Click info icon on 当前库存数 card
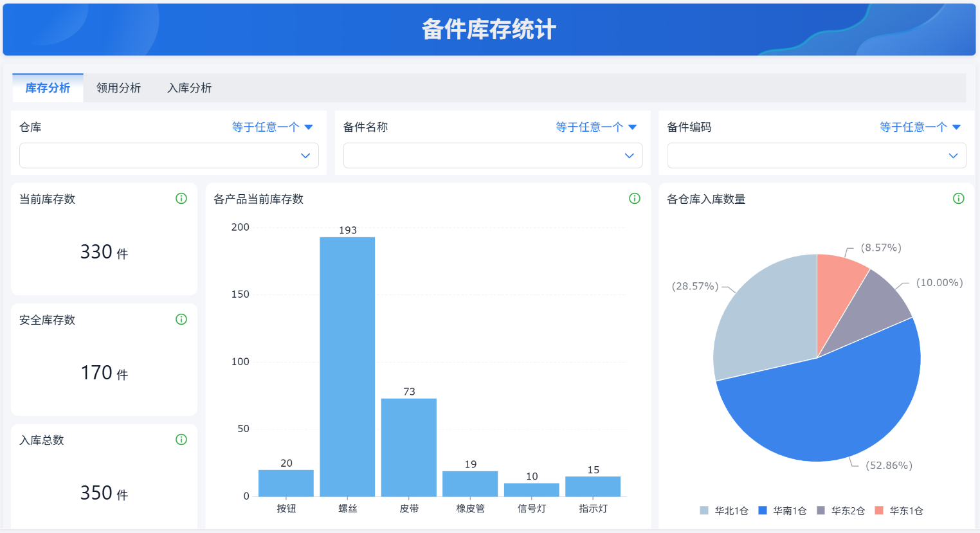 [x=181, y=199]
